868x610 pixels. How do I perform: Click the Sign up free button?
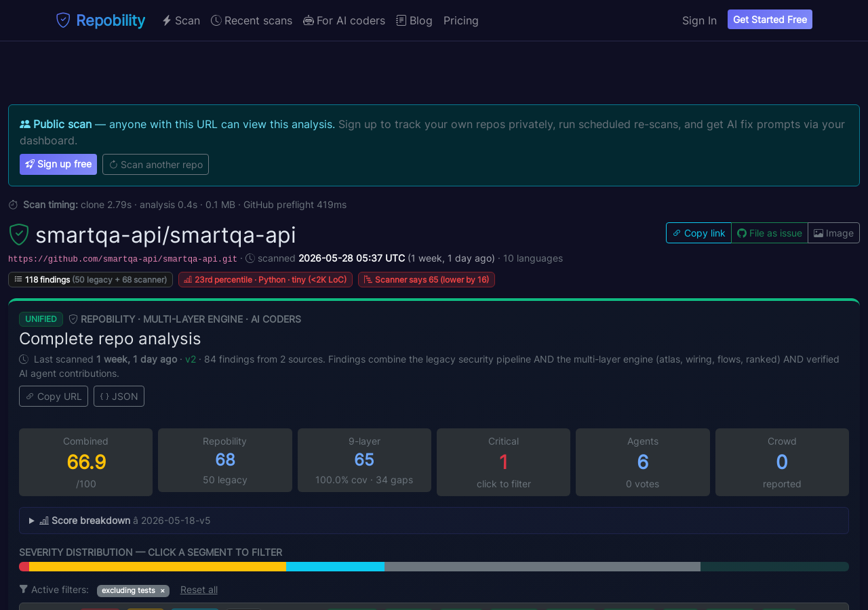58,164
